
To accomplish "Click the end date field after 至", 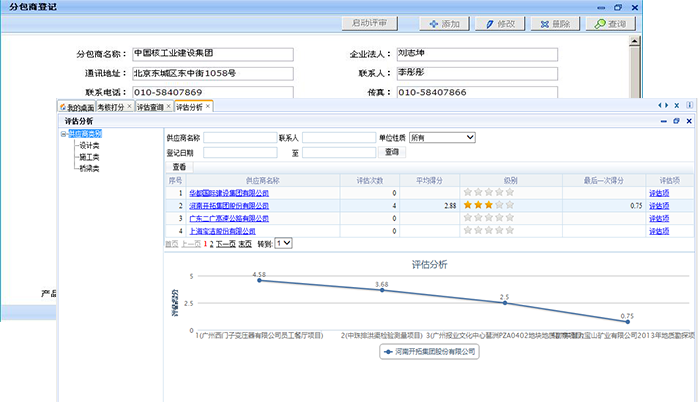I will point(339,153).
